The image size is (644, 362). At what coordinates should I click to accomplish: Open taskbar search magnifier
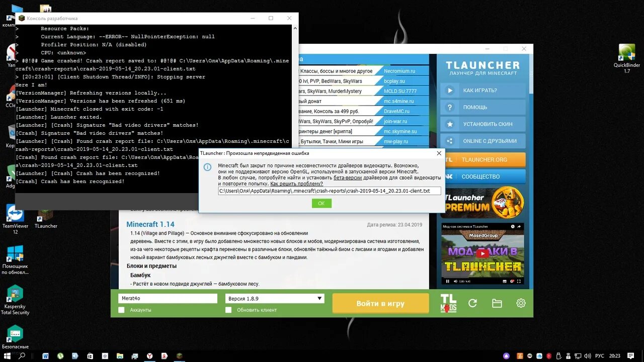[x=22, y=355]
